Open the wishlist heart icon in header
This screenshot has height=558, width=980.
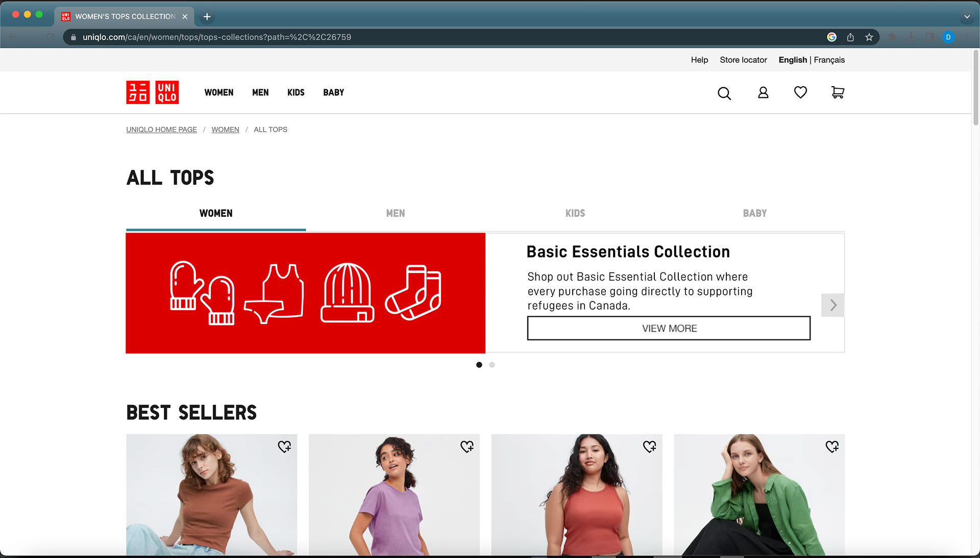(800, 92)
